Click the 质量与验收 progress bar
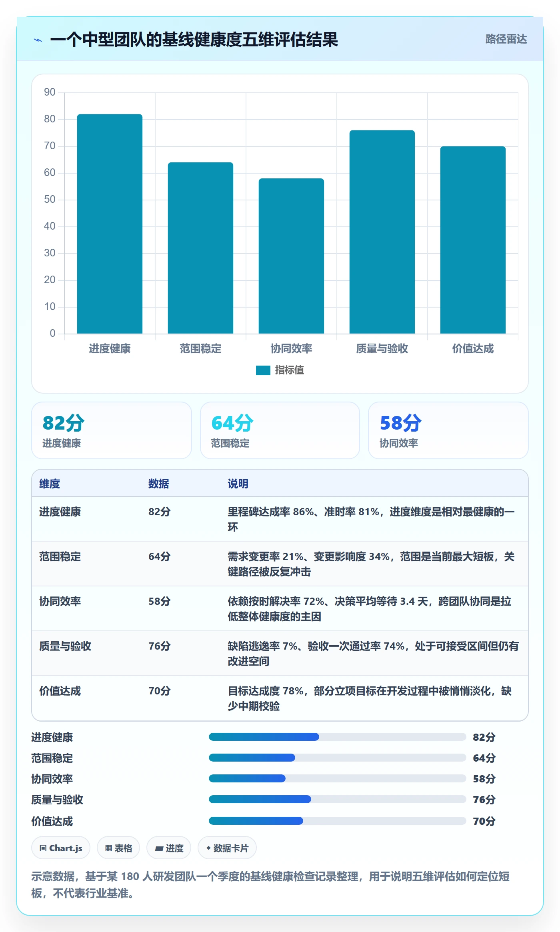 (338, 799)
